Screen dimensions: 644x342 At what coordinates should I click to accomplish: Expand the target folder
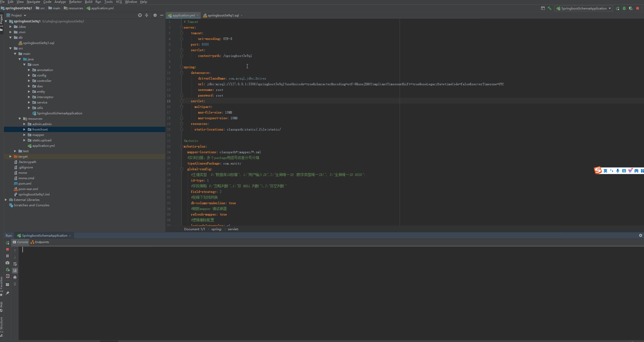[x=11, y=156]
